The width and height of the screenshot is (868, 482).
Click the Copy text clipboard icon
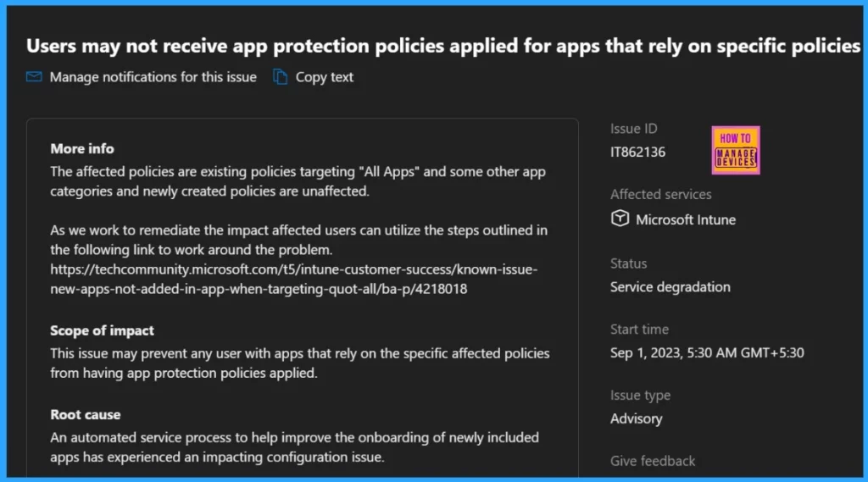point(280,77)
